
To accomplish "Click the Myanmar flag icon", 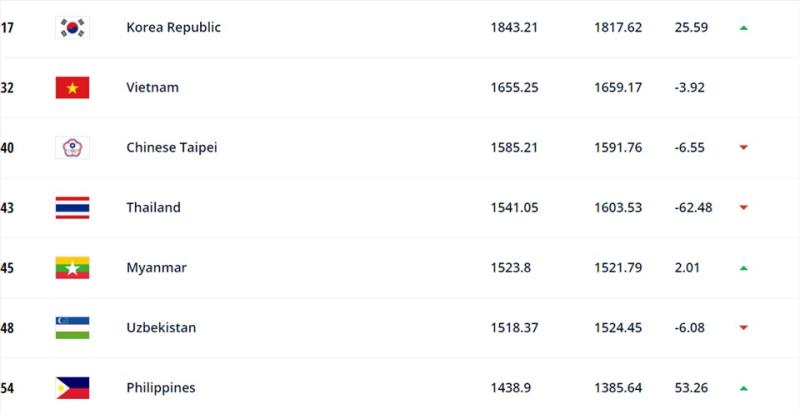I will (x=72, y=268).
